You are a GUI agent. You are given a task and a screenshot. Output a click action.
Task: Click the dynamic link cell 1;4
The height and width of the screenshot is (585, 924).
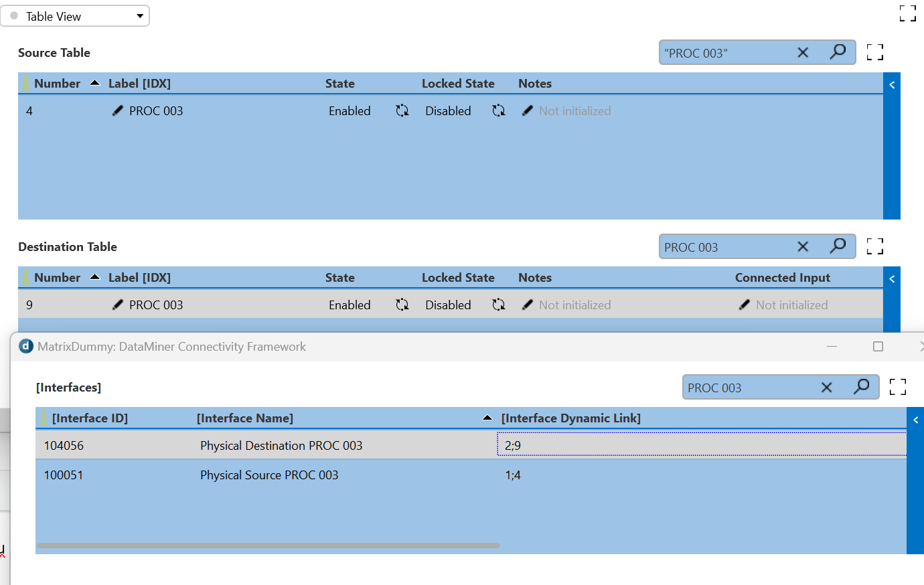coord(513,475)
